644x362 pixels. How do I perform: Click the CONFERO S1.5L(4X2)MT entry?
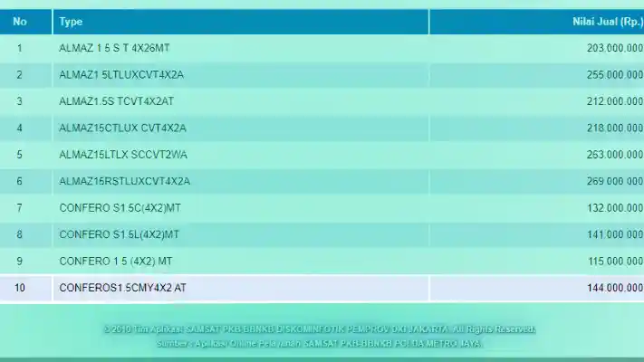tap(119, 234)
